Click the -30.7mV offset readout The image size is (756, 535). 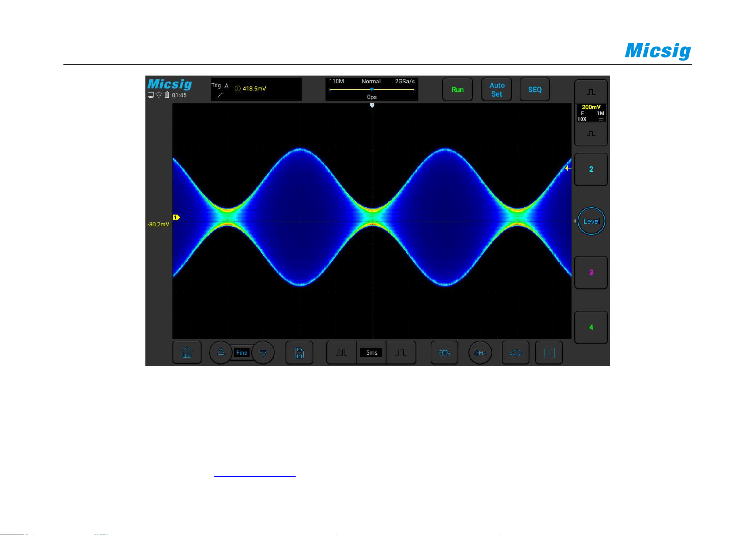coord(158,224)
